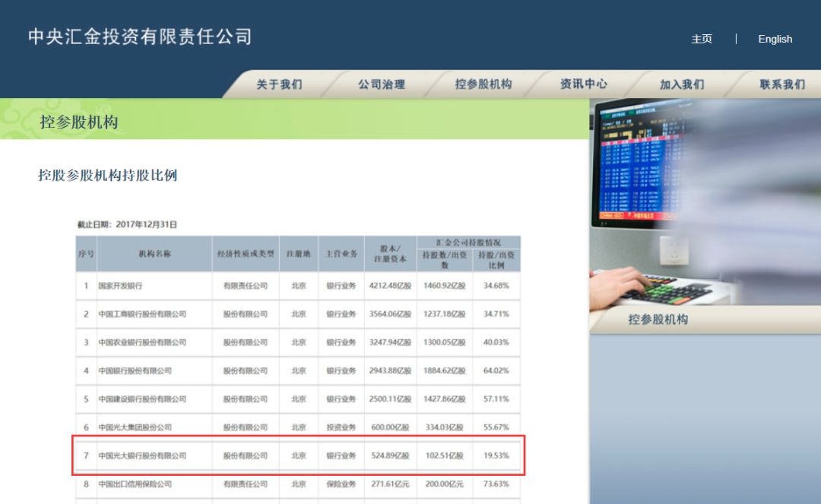Click 银行业务 in the 中国光大银行 row
This screenshot has width=821, height=504.
(x=341, y=455)
